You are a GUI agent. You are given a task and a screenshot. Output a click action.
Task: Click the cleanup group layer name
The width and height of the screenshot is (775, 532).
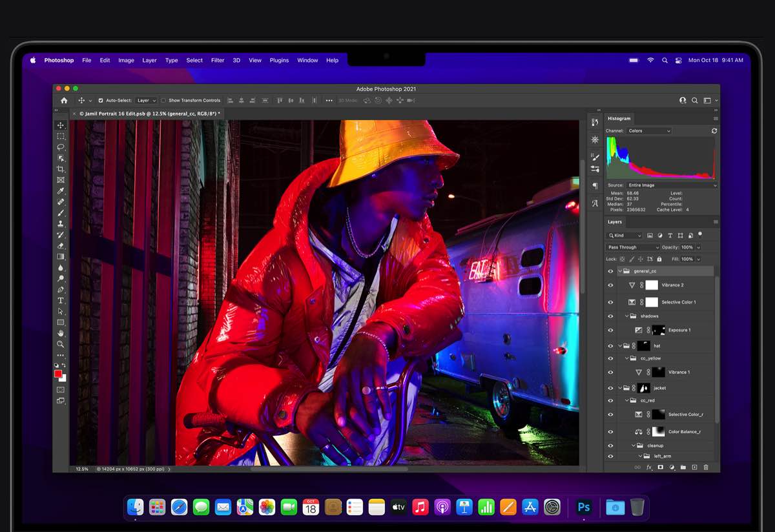[x=655, y=445]
